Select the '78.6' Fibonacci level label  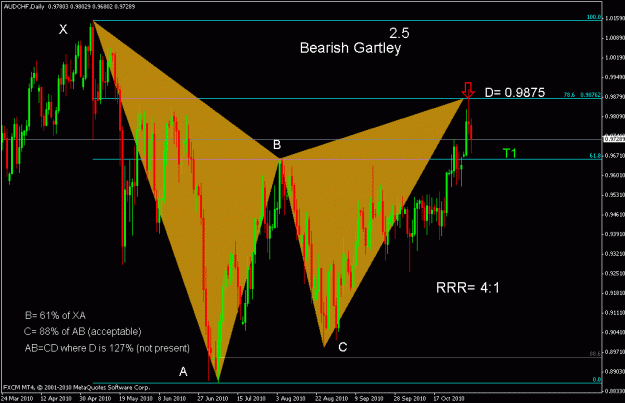click(570, 95)
